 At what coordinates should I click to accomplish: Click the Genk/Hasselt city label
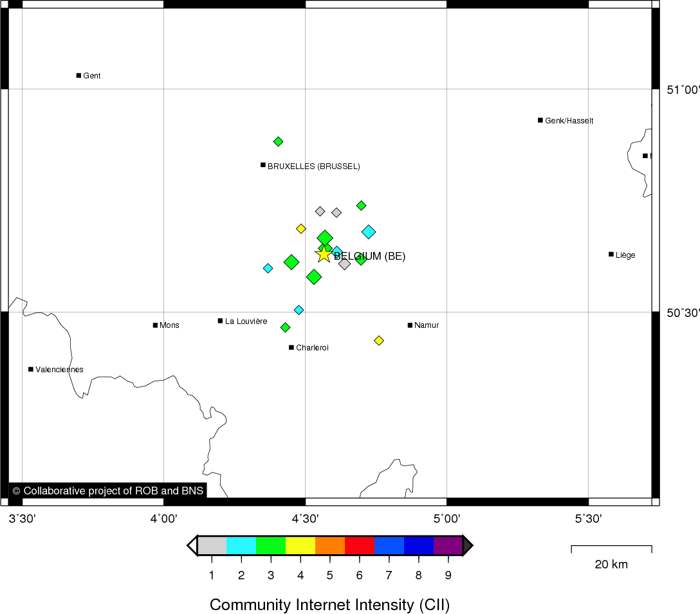tap(569, 120)
